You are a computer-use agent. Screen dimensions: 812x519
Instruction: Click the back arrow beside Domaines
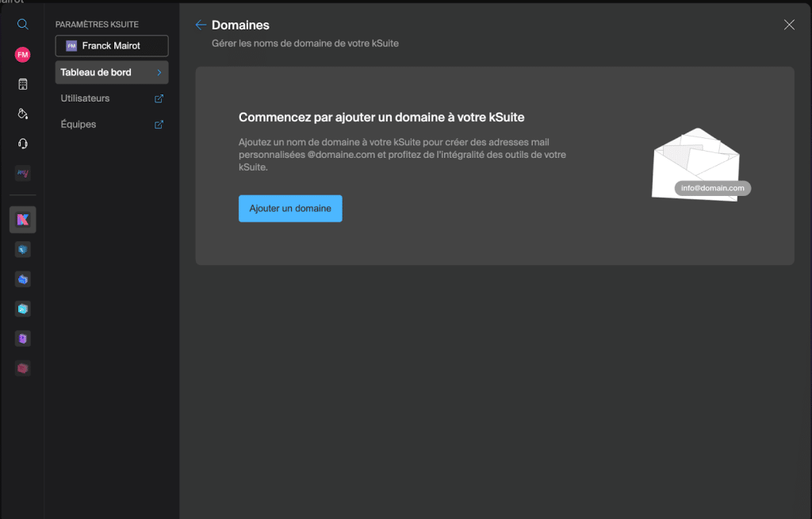tap(201, 25)
